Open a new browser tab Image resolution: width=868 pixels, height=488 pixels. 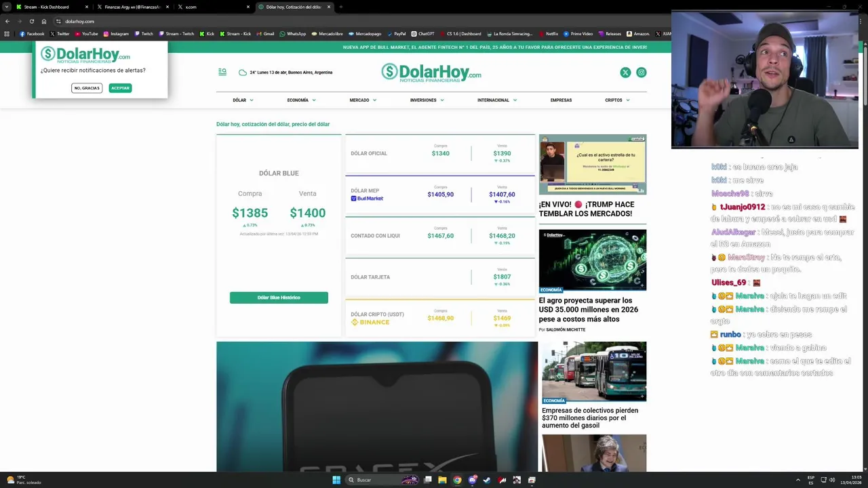[x=341, y=7]
